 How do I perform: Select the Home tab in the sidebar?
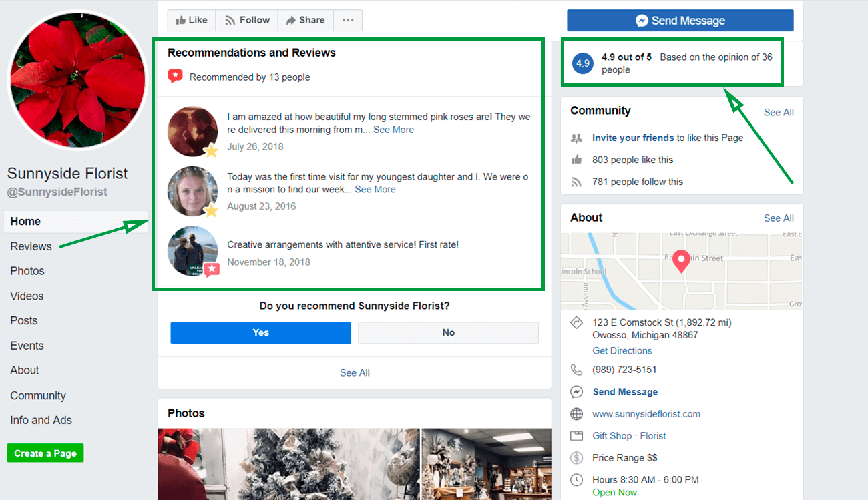pyautogui.click(x=77, y=222)
